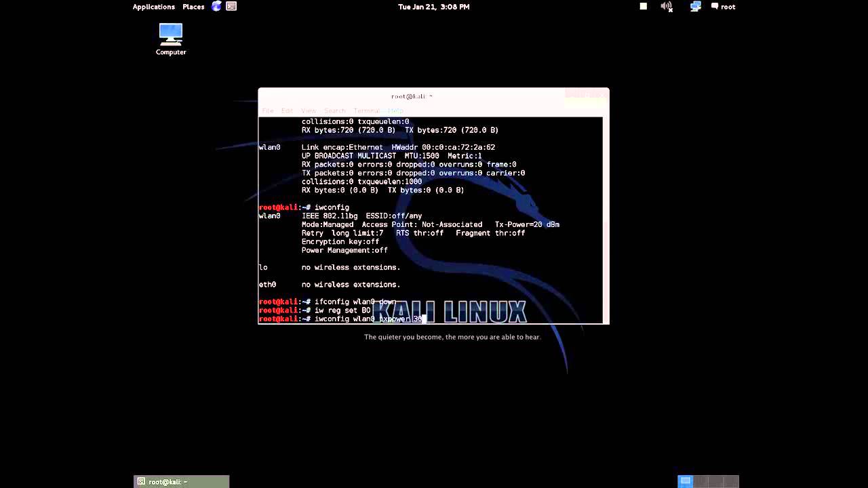Open the root user menu
This screenshot has height=488, width=868.
click(724, 7)
